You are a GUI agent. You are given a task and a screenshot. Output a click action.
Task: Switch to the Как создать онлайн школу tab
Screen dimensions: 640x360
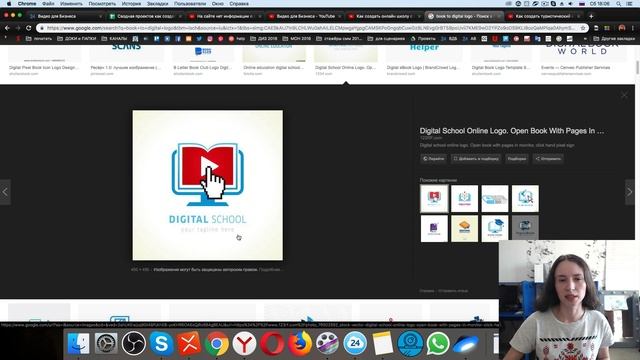tap(384, 16)
